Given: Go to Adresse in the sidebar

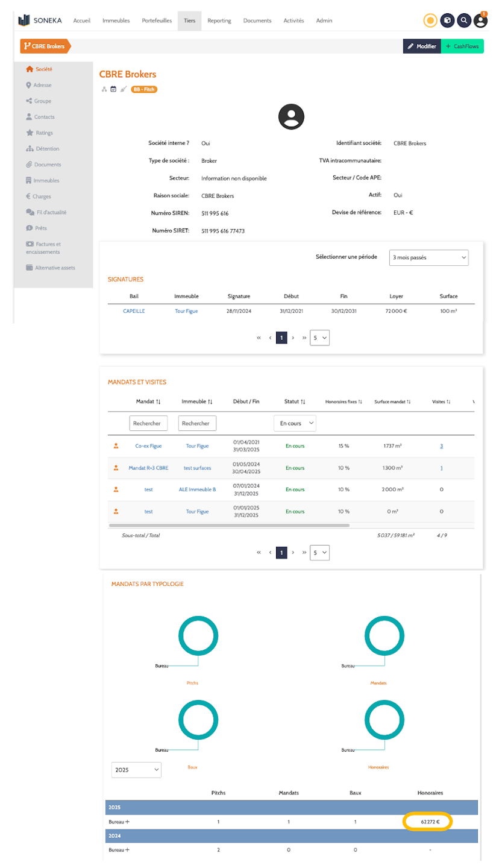Looking at the screenshot, I should pyautogui.click(x=39, y=85).
